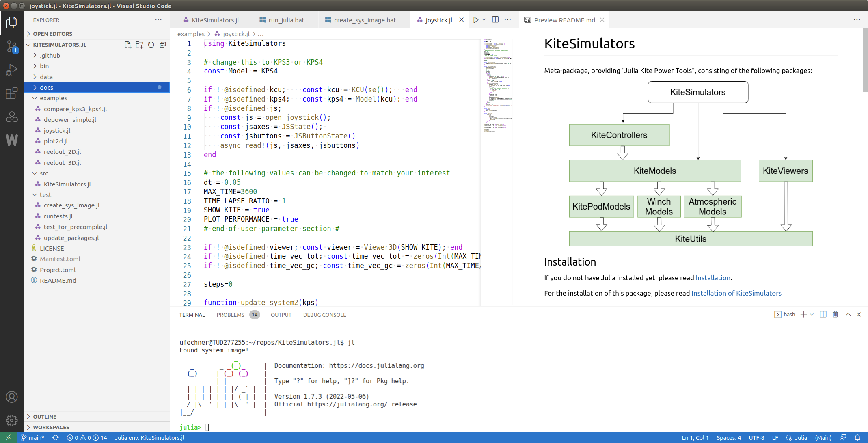
Task: Open the Source Control view
Action: (x=11, y=46)
